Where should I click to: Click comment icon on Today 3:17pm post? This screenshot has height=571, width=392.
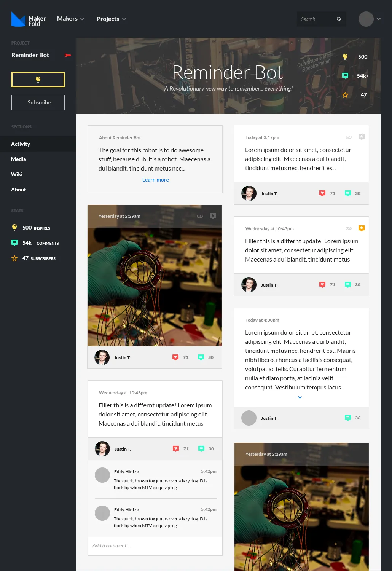click(x=348, y=193)
